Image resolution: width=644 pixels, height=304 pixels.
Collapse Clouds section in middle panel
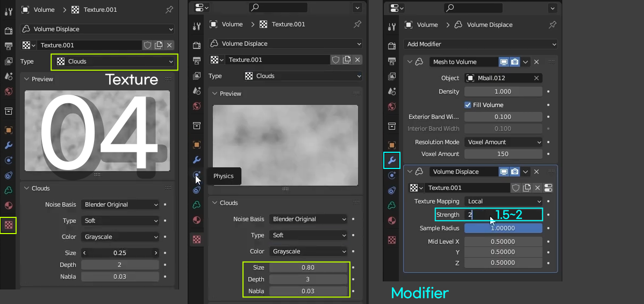tap(214, 203)
